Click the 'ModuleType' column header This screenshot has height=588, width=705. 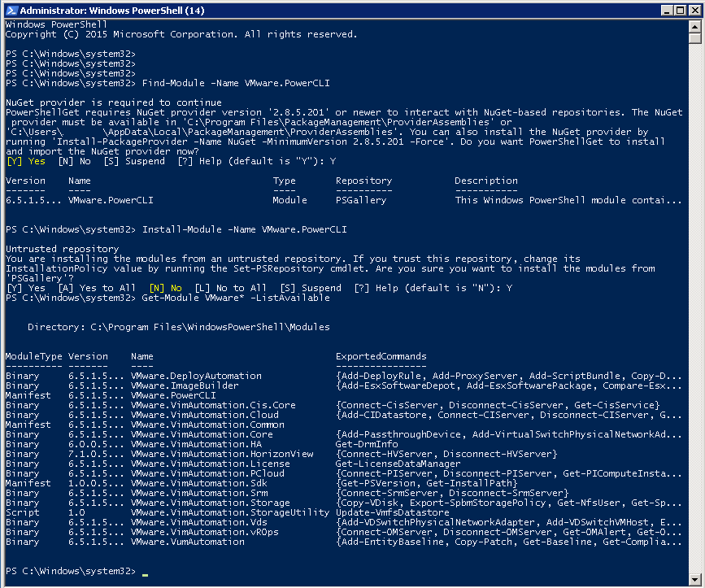pyautogui.click(x=33, y=356)
